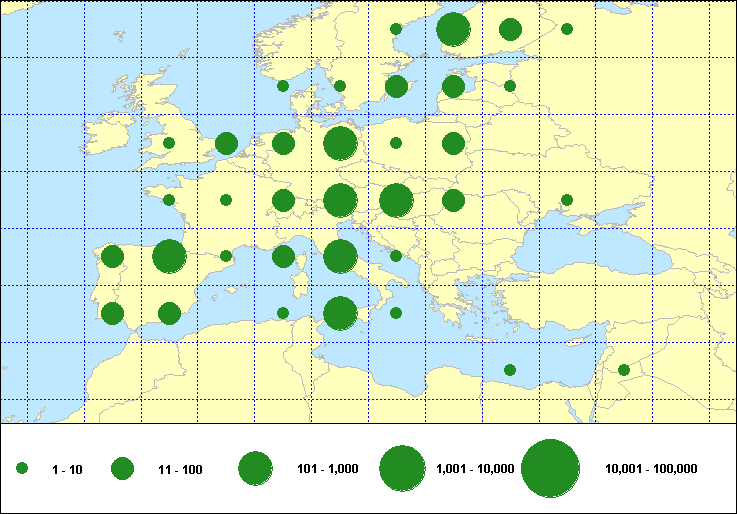737x514 pixels.
Task: Select the small dot over eastern Ukraine
Action: pos(567,200)
